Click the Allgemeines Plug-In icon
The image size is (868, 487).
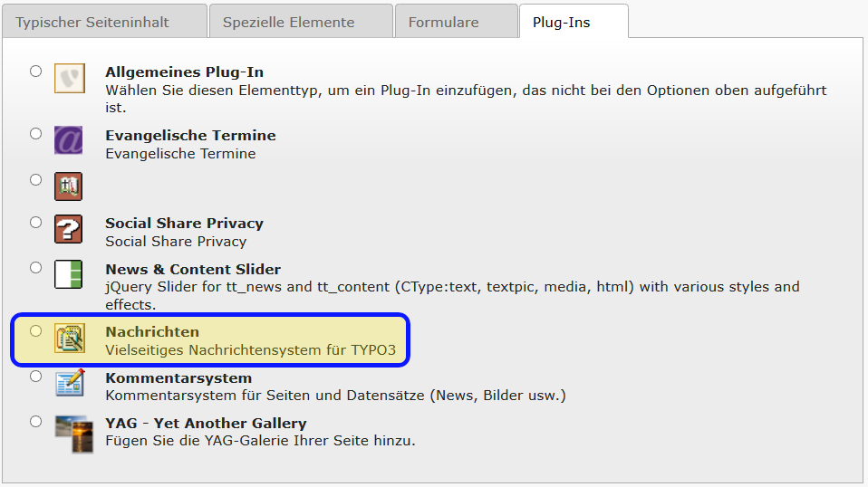[69, 79]
